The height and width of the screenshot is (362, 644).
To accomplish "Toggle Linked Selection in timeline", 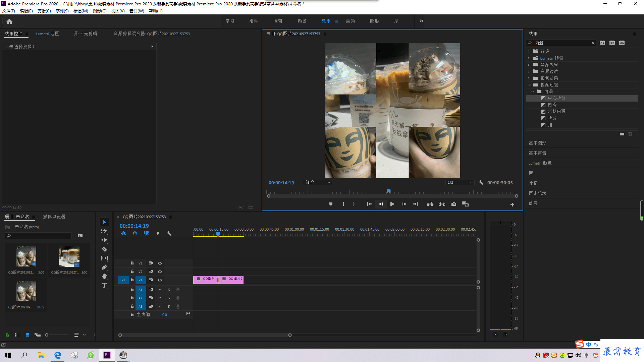I will (146, 233).
